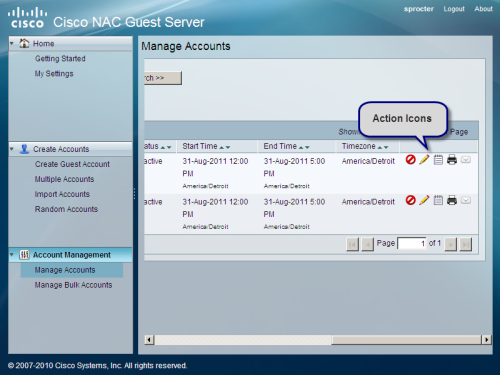
Task: Go to last page of results
Action: coord(466,244)
